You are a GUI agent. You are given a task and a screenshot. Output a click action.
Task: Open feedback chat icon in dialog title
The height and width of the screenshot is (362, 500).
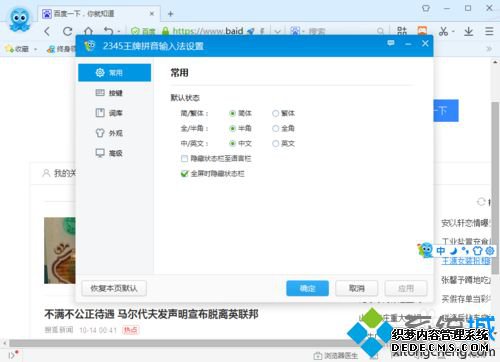click(391, 43)
